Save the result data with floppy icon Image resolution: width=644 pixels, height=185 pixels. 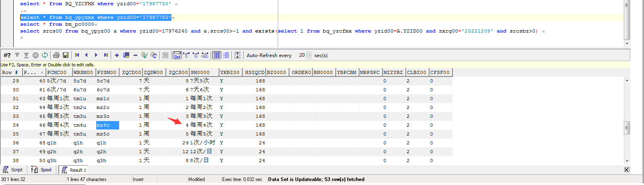click(65, 55)
